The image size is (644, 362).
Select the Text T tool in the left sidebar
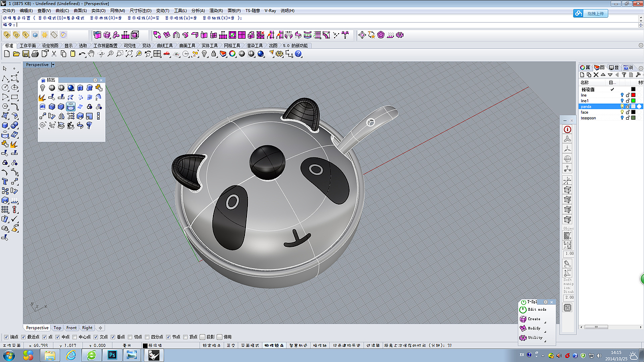click(x=5, y=181)
